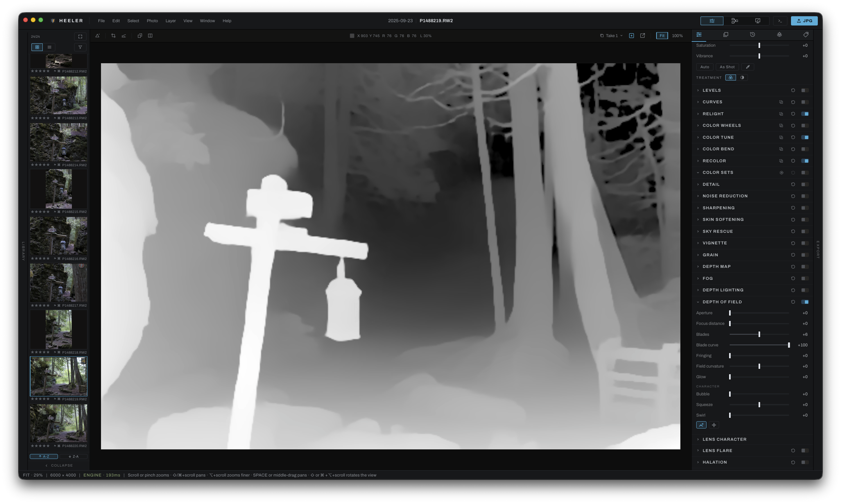This screenshot has width=841, height=504.
Task: Select black and white treatment icon
Action: click(x=742, y=77)
